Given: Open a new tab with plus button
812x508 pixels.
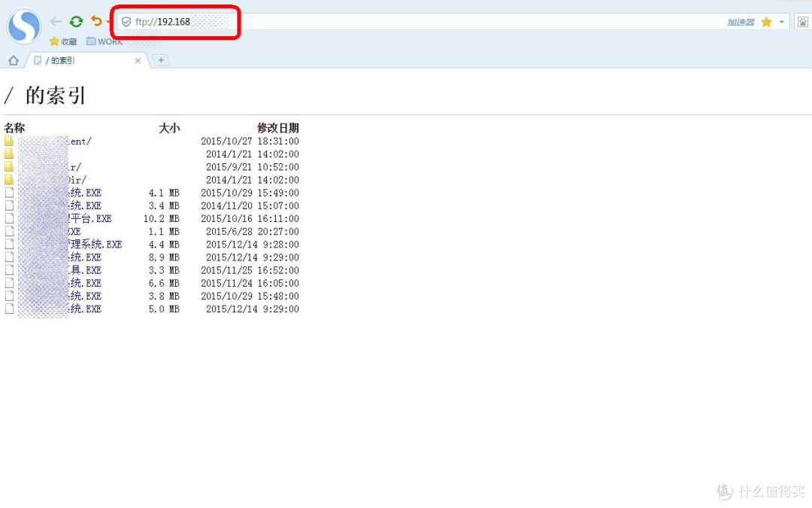Looking at the screenshot, I should [161, 60].
